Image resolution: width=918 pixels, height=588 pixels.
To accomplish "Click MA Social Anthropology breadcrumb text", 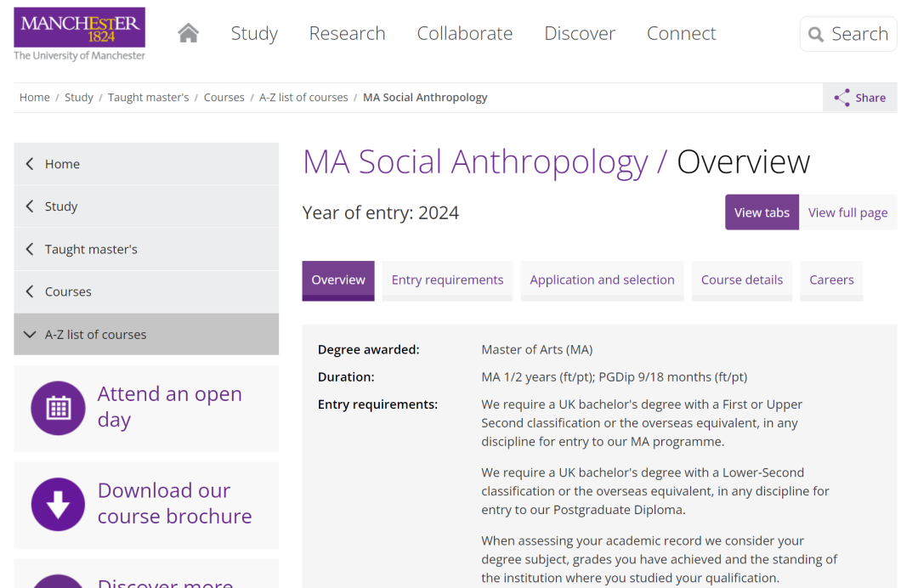I will coord(425,97).
